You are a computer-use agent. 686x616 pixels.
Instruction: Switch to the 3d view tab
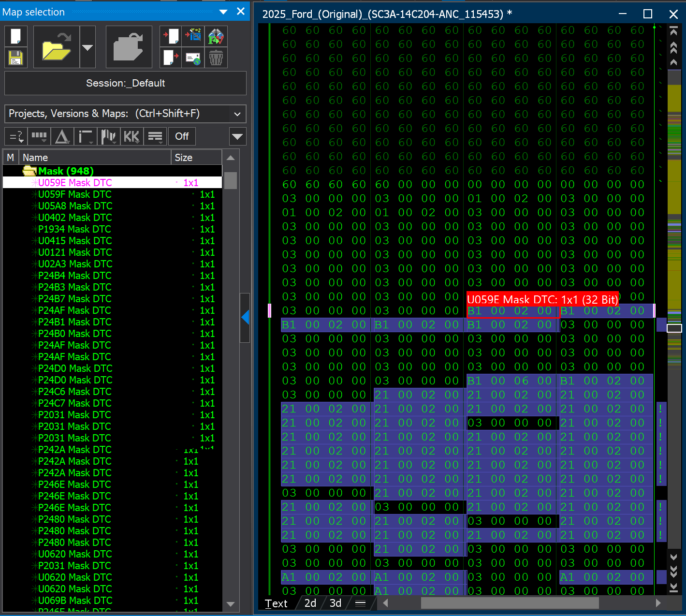(335, 603)
